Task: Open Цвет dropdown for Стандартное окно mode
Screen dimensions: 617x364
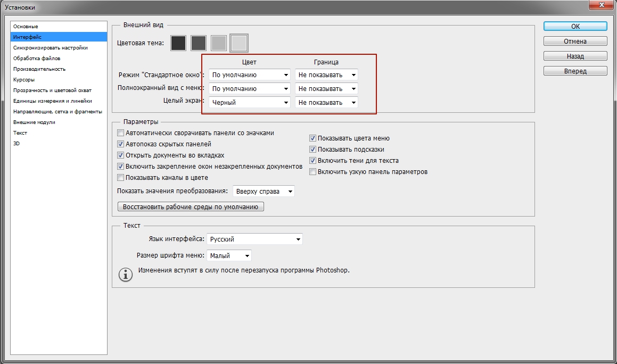Action: coord(250,75)
